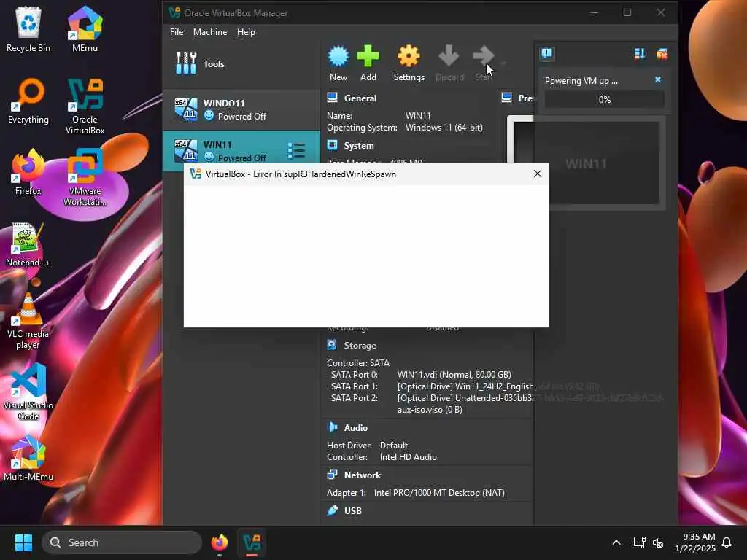Open WIN11 machine tools list menu icon
747x560 pixels.
296,151
